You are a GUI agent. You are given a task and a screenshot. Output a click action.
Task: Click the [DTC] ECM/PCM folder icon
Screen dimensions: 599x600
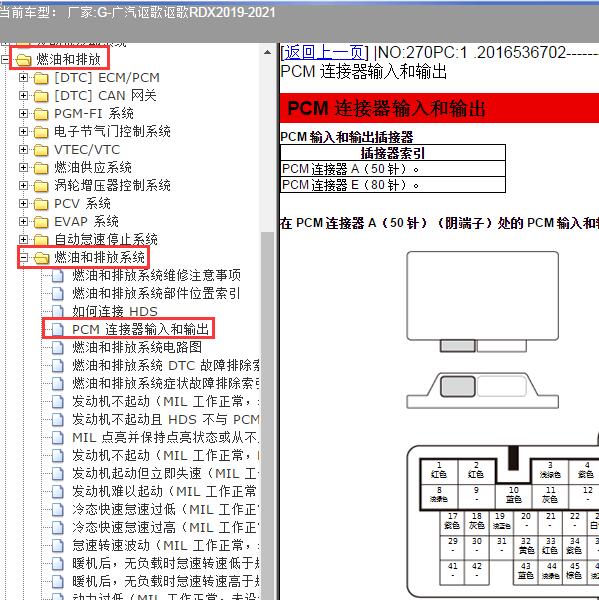(x=41, y=78)
